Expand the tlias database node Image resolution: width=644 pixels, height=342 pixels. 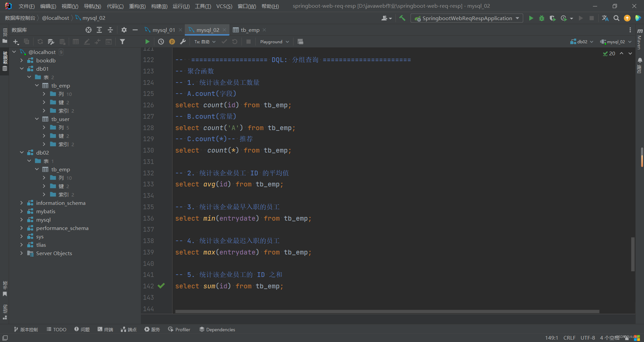[21, 245]
